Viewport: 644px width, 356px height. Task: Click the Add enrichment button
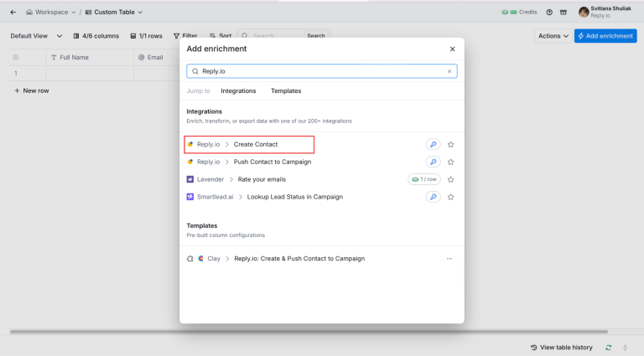(x=605, y=36)
